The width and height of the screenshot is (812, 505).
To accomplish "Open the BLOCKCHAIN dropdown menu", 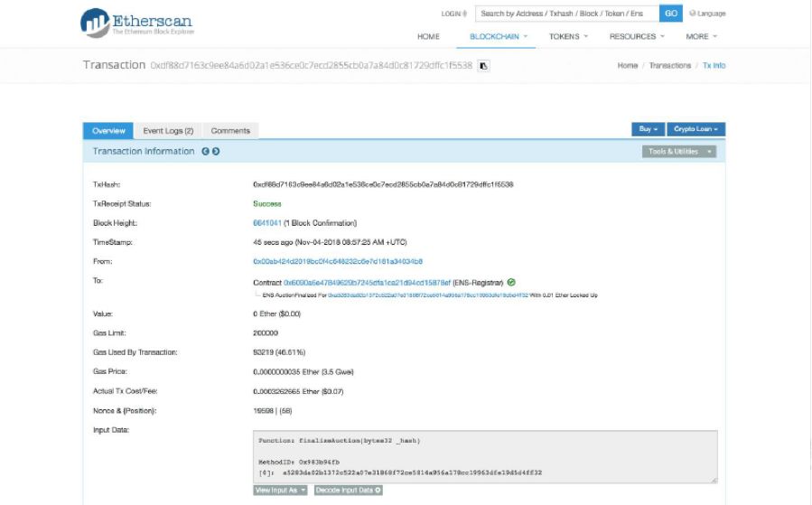I will [x=498, y=37].
